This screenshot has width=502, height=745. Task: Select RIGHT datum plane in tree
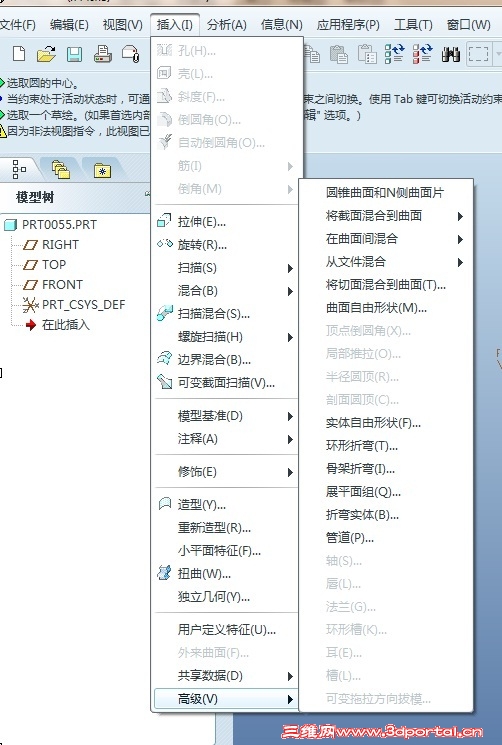click(x=60, y=245)
